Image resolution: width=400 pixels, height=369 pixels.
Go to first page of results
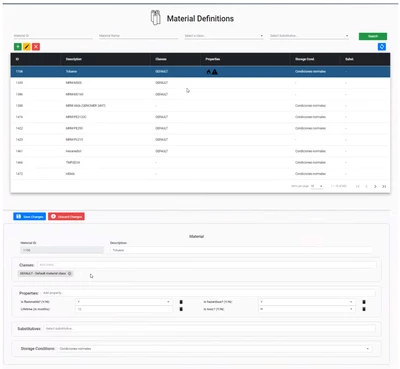click(x=358, y=186)
